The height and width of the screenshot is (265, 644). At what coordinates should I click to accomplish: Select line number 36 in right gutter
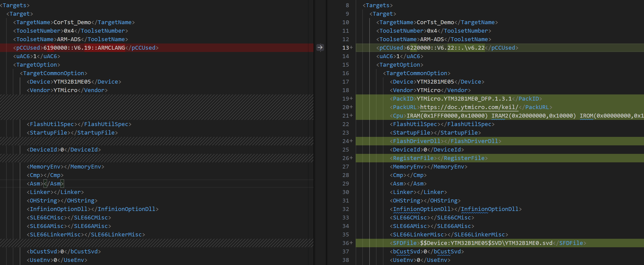(345, 243)
